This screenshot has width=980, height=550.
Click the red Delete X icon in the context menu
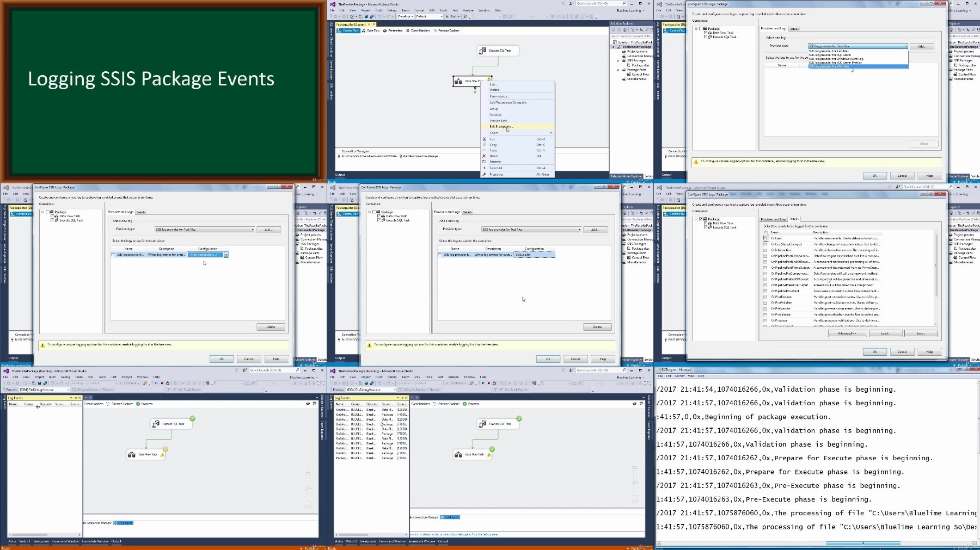[484, 156]
